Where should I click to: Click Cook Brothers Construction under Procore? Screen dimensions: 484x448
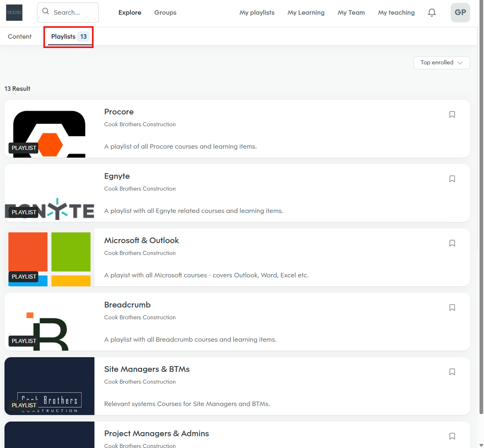click(140, 125)
